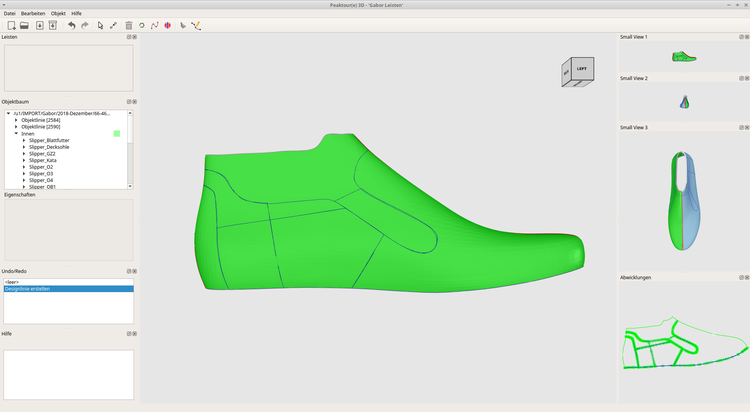Click the Small View 3 top-view model

684,200
